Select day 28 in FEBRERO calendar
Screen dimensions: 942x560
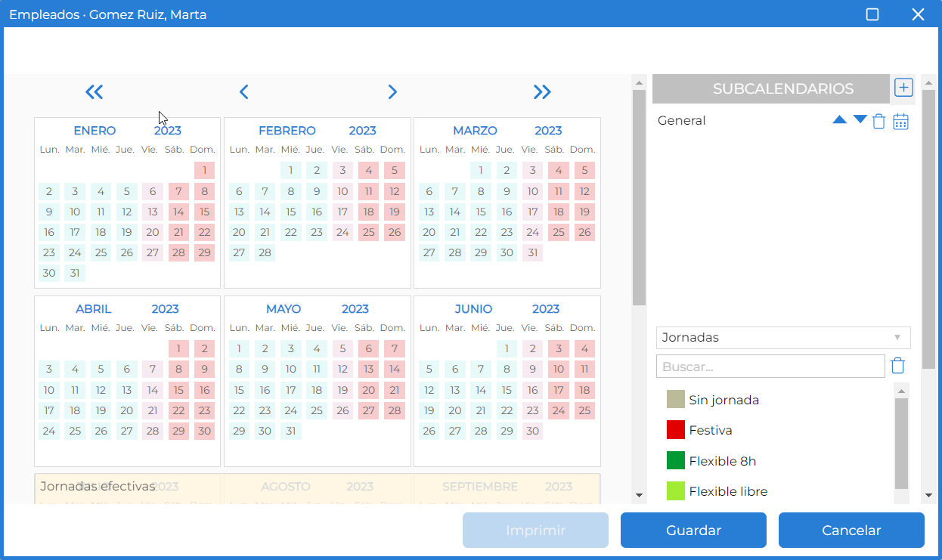tap(265, 252)
